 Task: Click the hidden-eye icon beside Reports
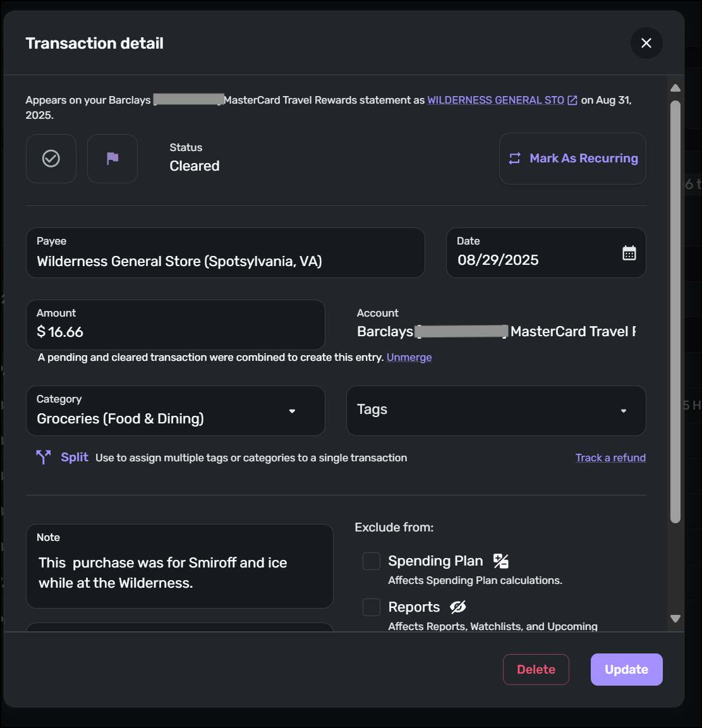click(458, 607)
